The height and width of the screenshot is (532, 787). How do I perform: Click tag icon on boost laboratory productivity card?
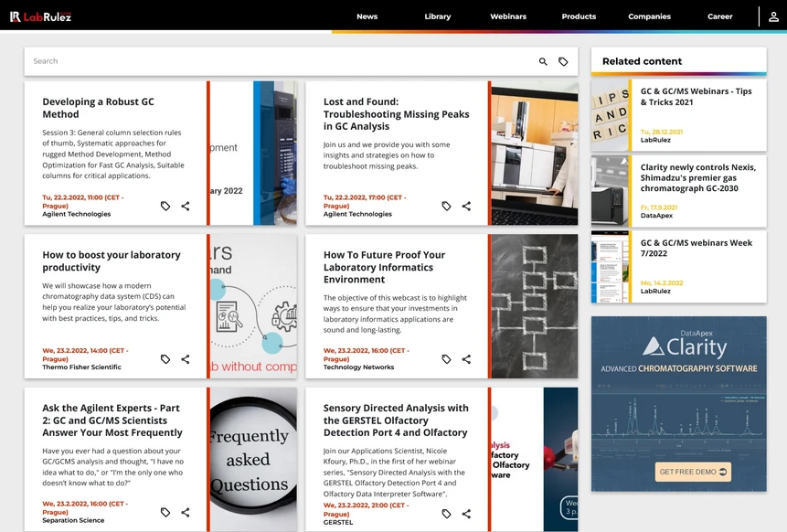(165, 359)
